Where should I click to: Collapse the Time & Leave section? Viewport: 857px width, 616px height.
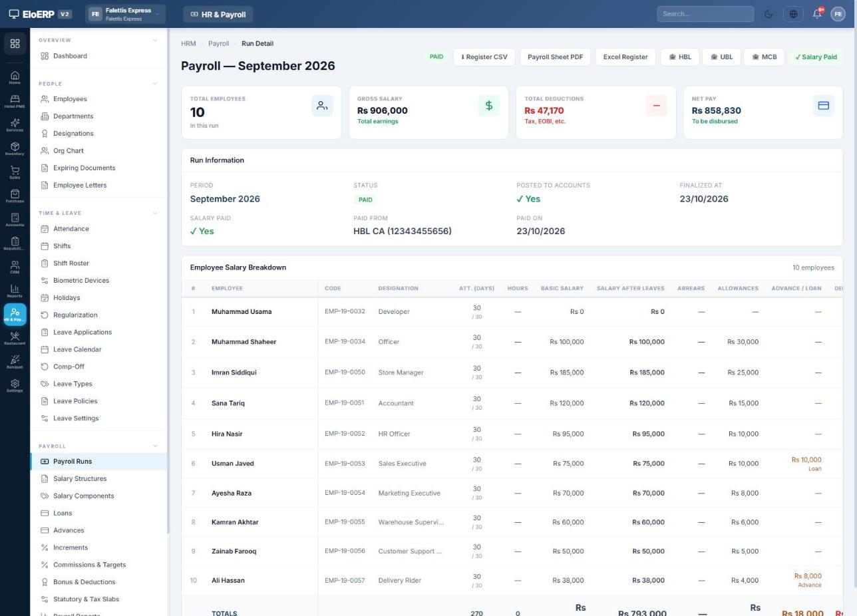(x=155, y=214)
